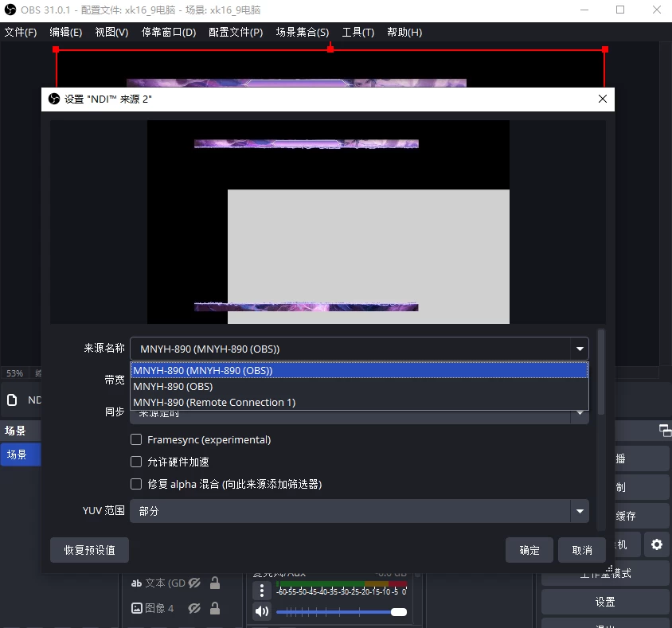Close the NDI source settings dialog
Image resolution: width=672 pixels, height=628 pixels.
click(x=602, y=99)
